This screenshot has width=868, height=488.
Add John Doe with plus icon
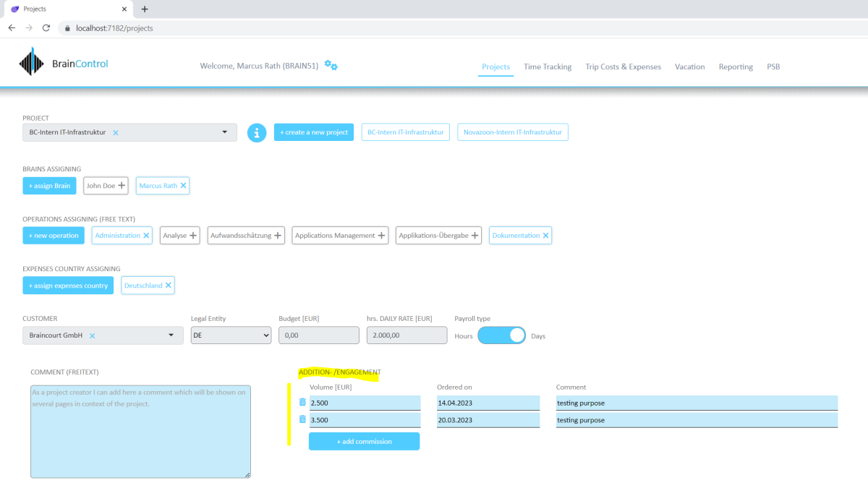tap(122, 186)
